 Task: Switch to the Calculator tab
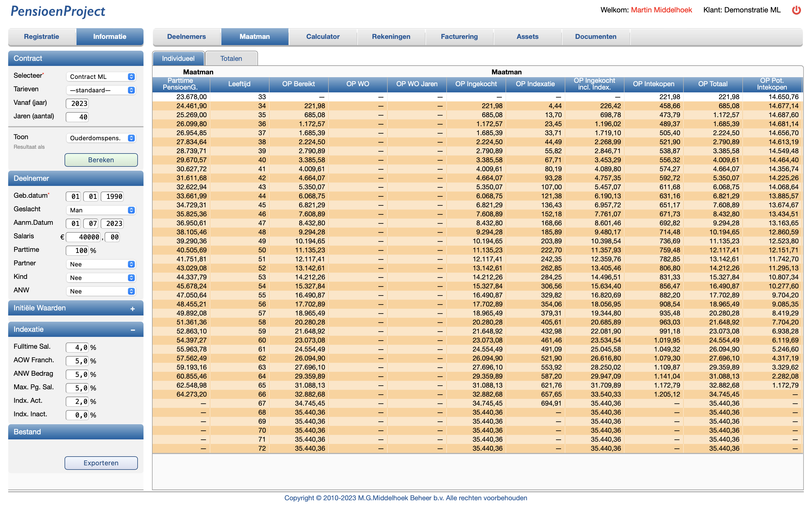coord(323,37)
